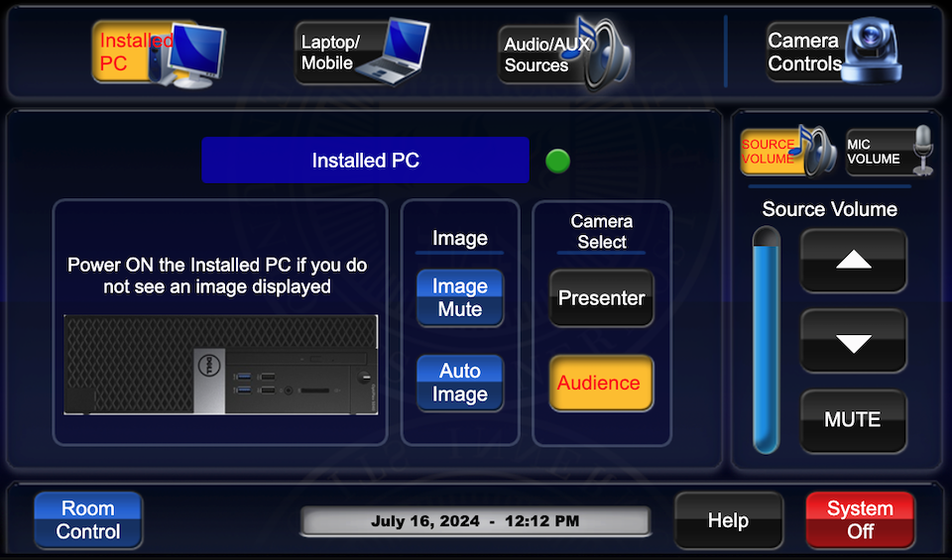Click the Dell PC image
Image resolution: width=952 pixels, height=560 pixels.
(x=221, y=365)
